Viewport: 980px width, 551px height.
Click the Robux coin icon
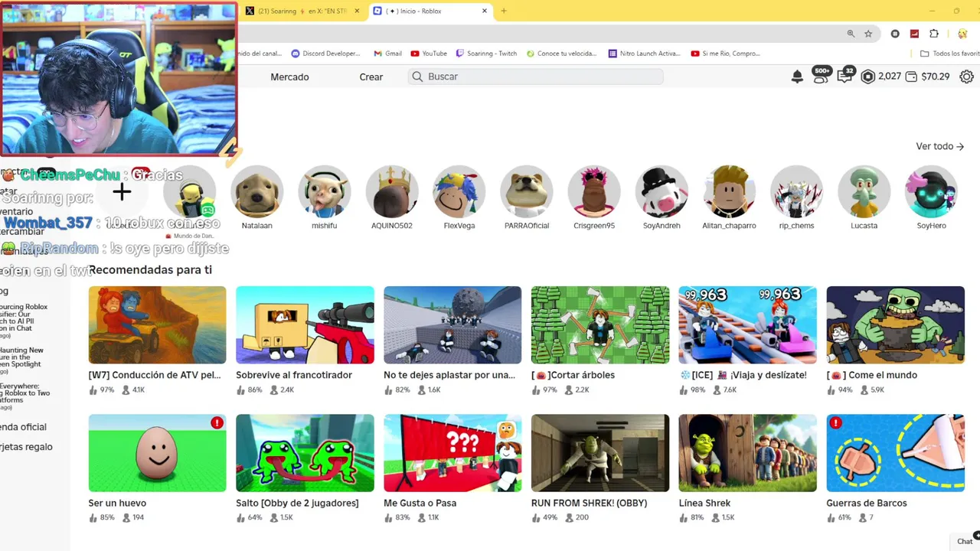pyautogui.click(x=867, y=77)
